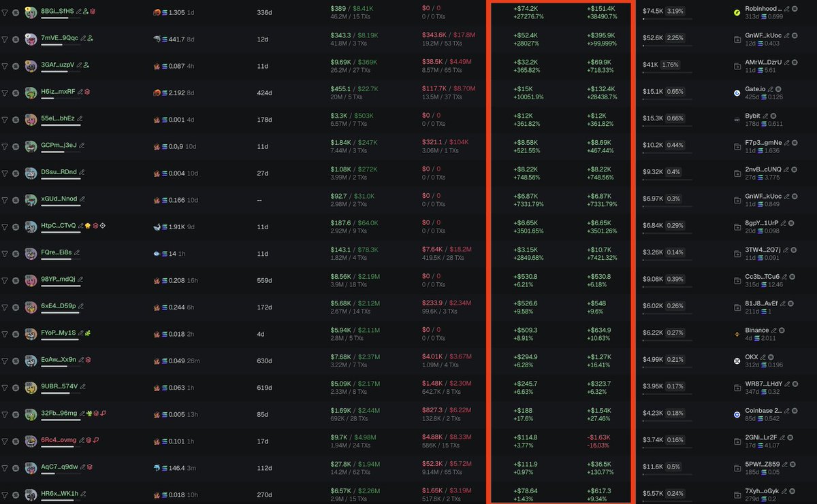Click the green leaf icon beside FYoP...My1S
Screen dimensions: 817x504
[x=88, y=333]
